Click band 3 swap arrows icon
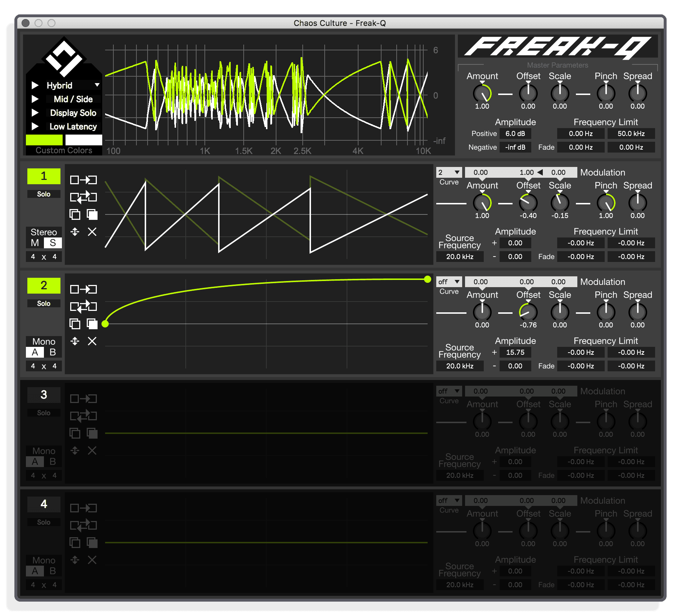Viewport: 681px width, 616px height. point(83,416)
